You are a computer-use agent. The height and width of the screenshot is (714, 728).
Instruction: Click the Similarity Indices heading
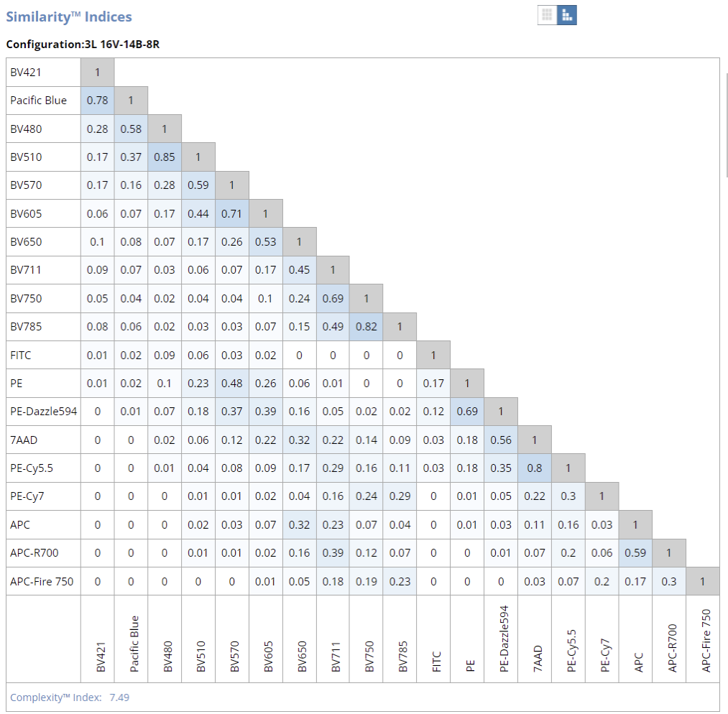pos(69,17)
